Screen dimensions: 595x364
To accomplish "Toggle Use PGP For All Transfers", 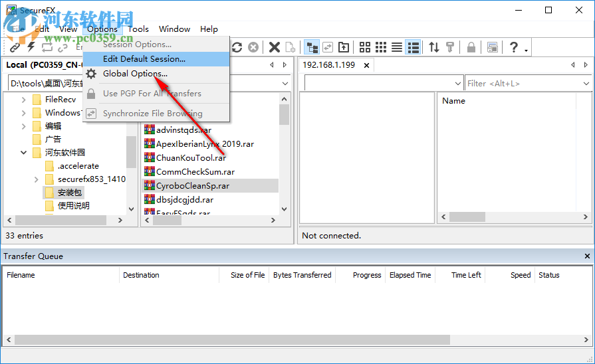I will (156, 93).
